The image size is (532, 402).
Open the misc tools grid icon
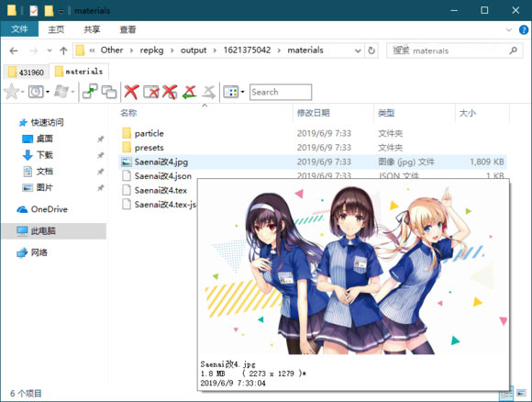coord(231,92)
